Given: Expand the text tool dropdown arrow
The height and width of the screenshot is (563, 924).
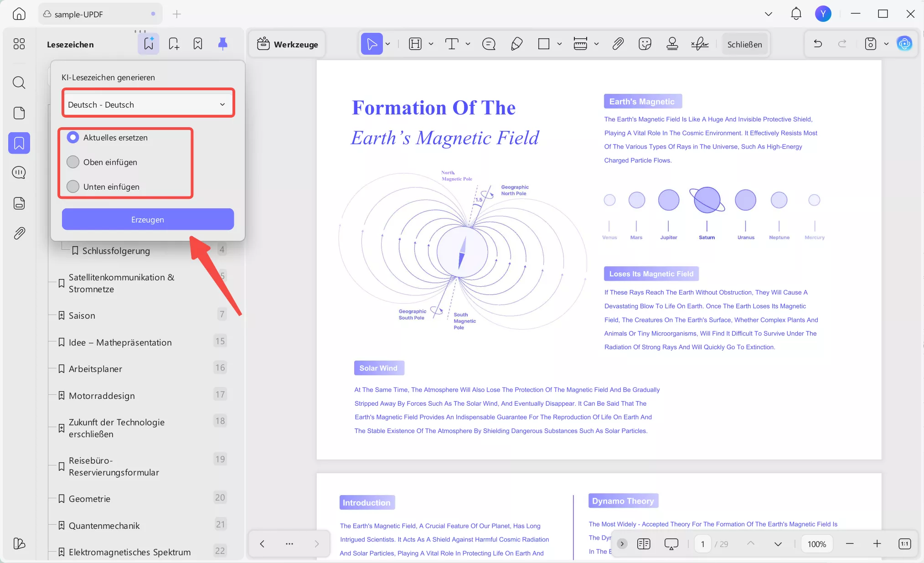Looking at the screenshot, I should pos(468,44).
